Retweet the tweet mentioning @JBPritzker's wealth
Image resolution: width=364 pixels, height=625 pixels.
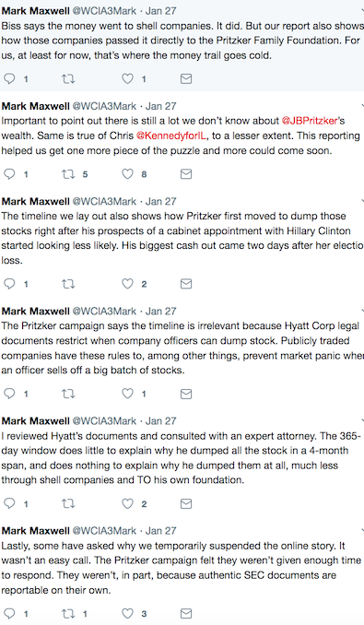(x=68, y=174)
